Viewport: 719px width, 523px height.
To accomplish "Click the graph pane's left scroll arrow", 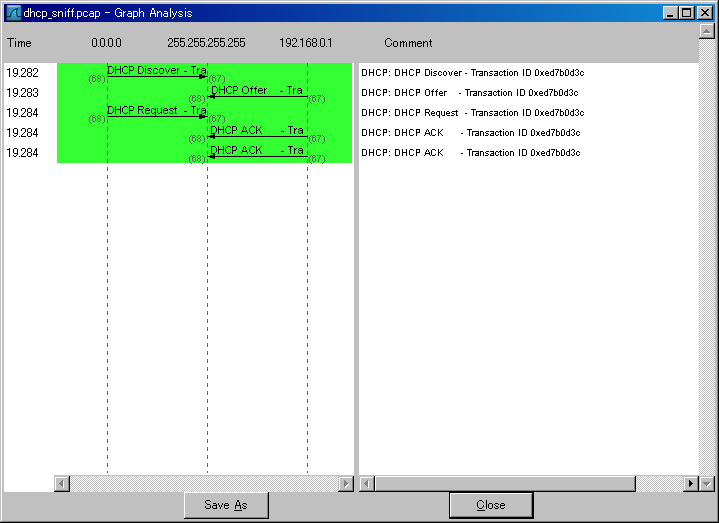I will (x=62, y=484).
